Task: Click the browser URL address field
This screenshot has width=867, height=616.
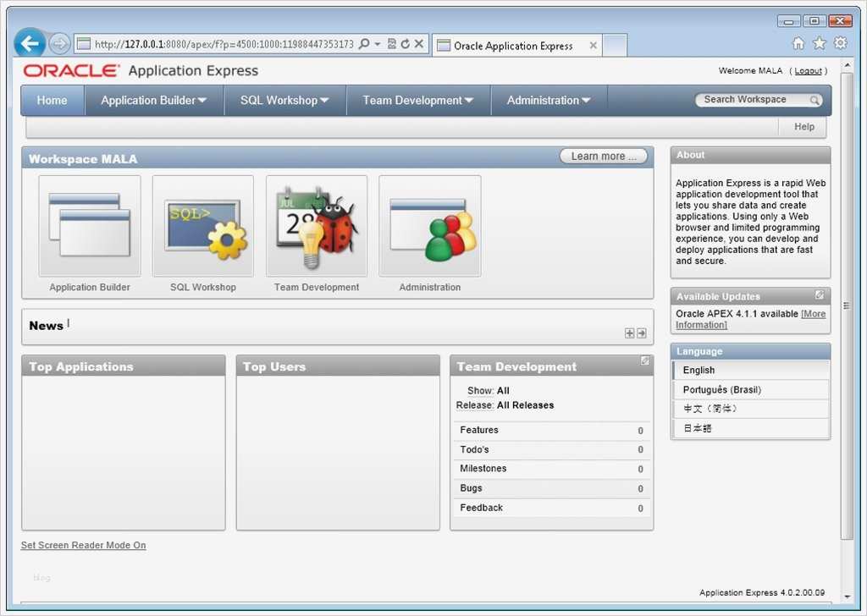Action: pyautogui.click(x=224, y=44)
